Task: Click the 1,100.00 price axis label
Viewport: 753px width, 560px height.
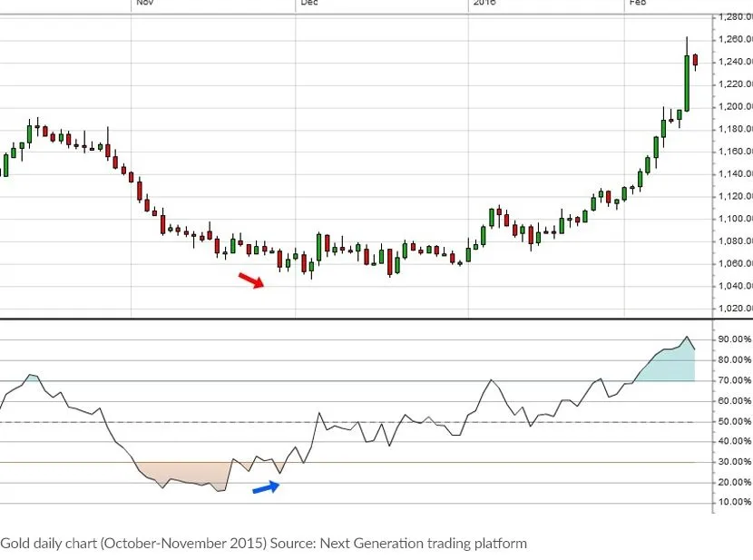Action: (735, 219)
